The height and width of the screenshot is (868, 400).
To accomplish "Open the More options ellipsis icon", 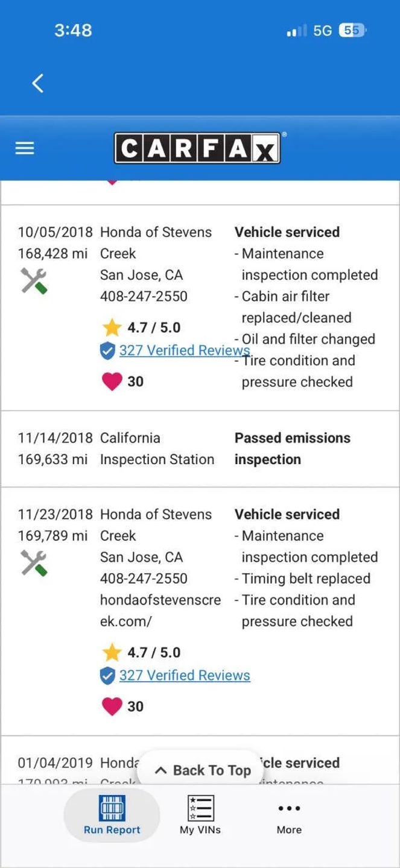I will point(289,808).
